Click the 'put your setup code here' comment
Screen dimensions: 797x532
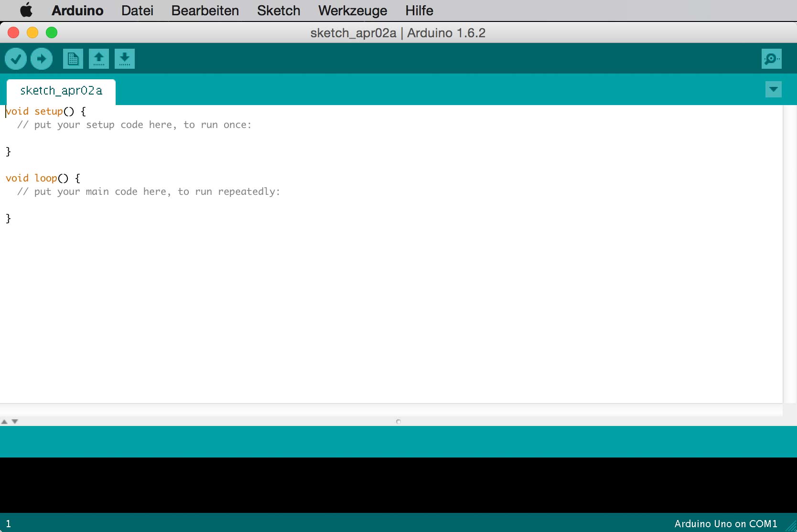pos(134,125)
